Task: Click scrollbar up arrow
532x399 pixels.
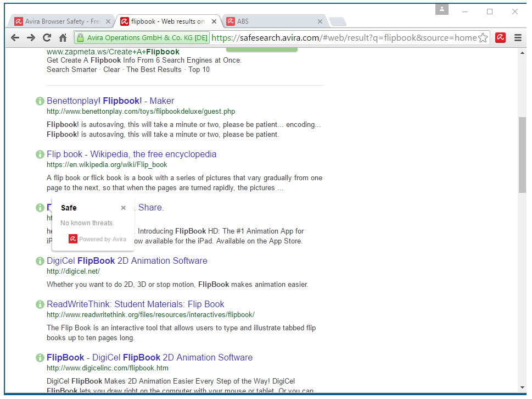Action: click(x=522, y=53)
